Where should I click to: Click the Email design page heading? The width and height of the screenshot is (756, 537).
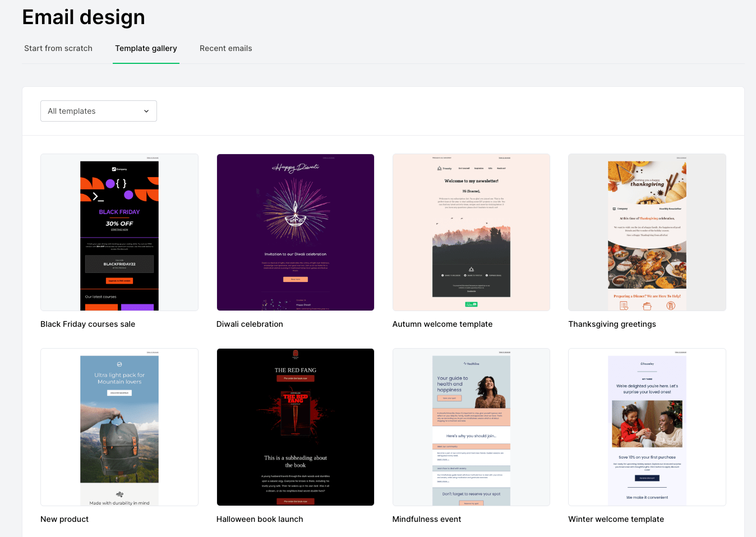84,17
